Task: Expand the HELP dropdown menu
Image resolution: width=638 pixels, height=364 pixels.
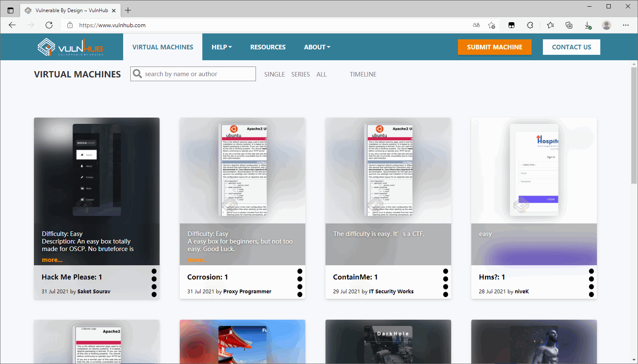Action: 222,47
